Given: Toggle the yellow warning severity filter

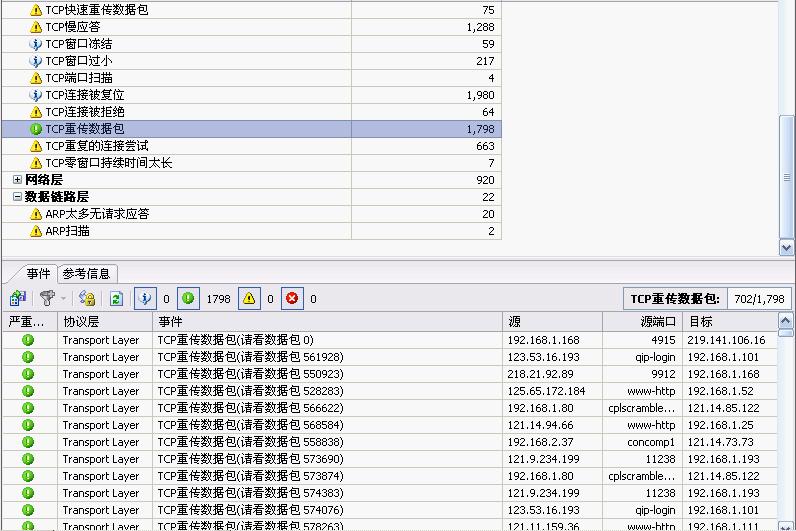Looking at the screenshot, I should (249, 298).
